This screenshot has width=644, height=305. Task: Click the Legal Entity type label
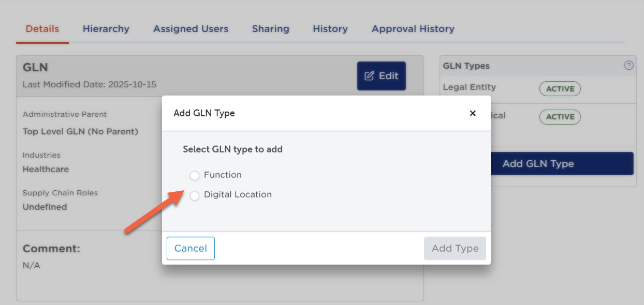click(x=469, y=87)
